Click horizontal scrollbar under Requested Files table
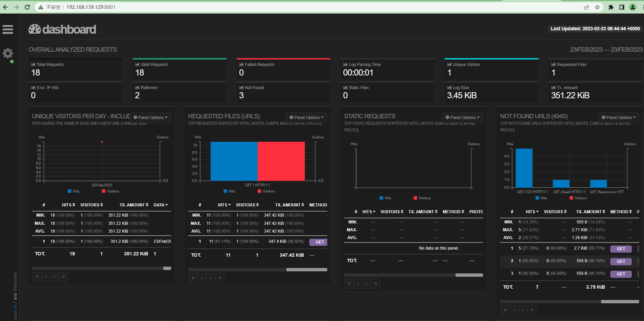Image resolution: width=644 pixels, height=321 pixels. click(x=258, y=270)
